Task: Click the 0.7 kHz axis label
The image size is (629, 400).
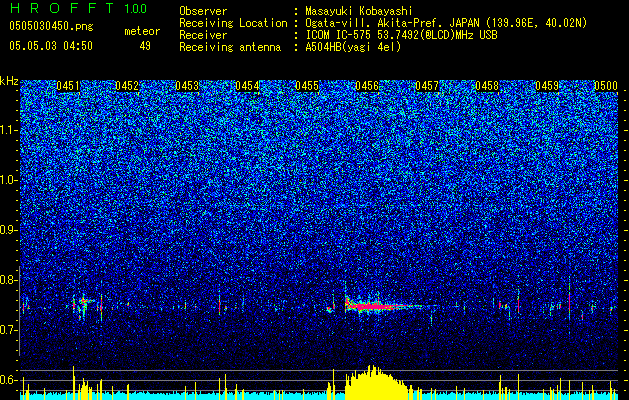Action: coord(9,330)
